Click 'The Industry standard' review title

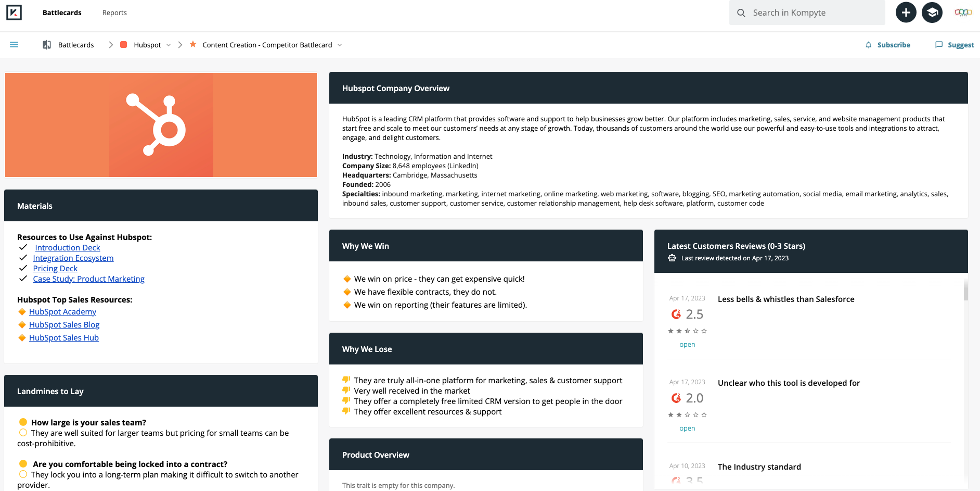(x=759, y=467)
